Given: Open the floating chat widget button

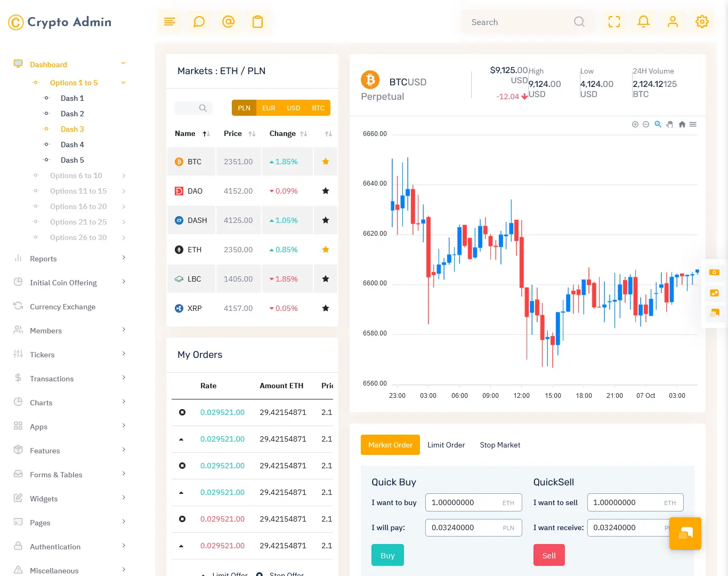Looking at the screenshot, I should pyautogui.click(x=685, y=533).
